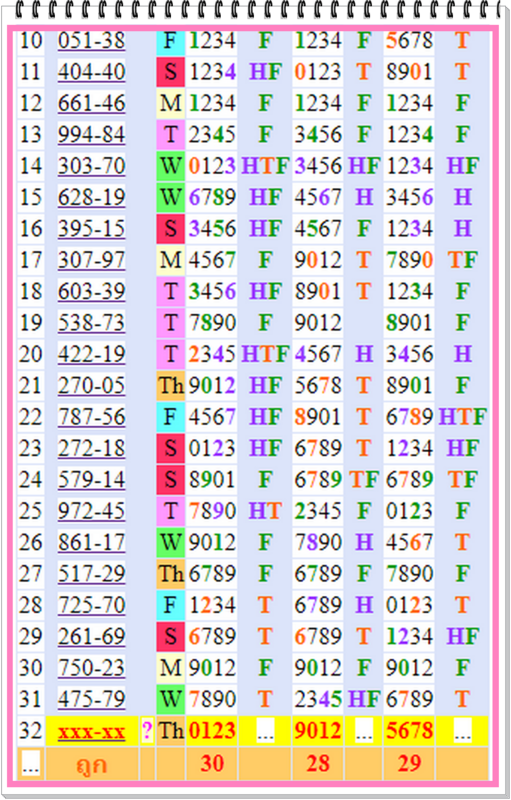Follow the 261-69 link

91,637
